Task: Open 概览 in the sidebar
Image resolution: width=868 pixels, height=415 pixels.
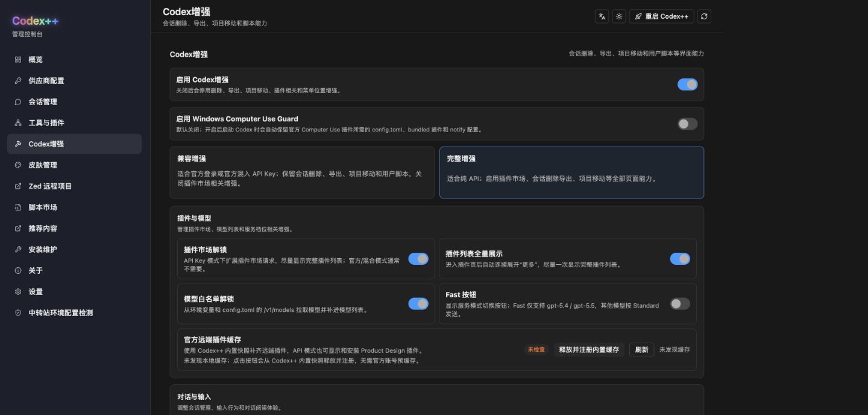Action: tap(74, 60)
